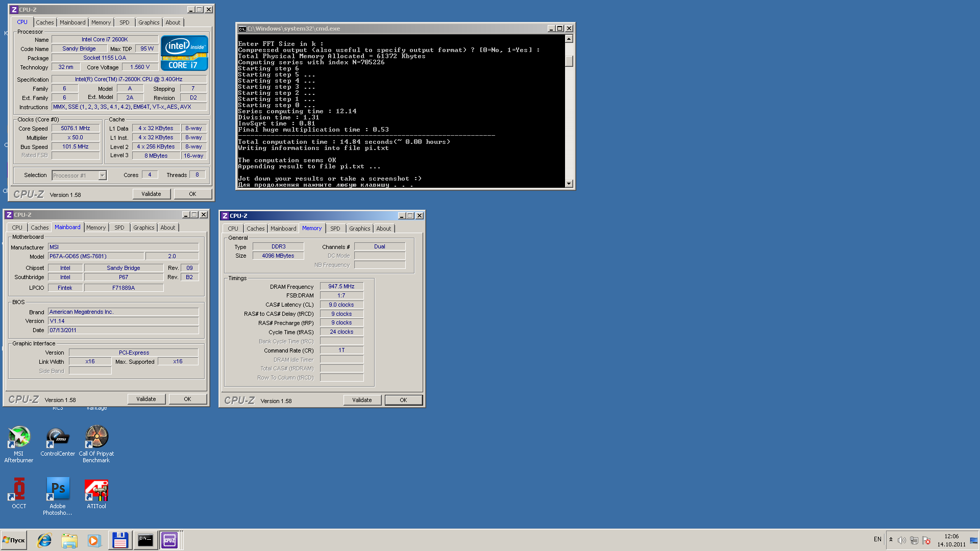Click Validate in the Memory window
The width and height of the screenshot is (980, 551).
click(x=362, y=400)
